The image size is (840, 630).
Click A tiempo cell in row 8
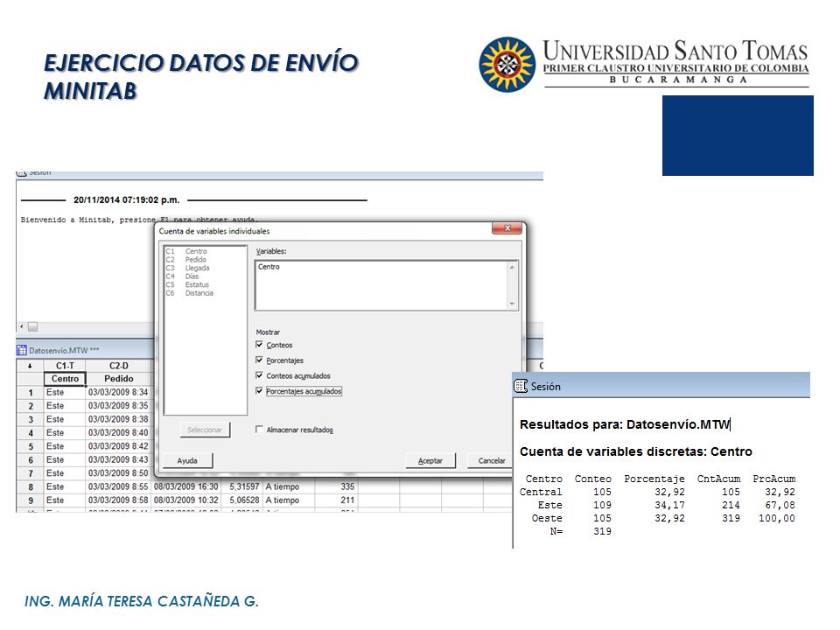coord(289,487)
